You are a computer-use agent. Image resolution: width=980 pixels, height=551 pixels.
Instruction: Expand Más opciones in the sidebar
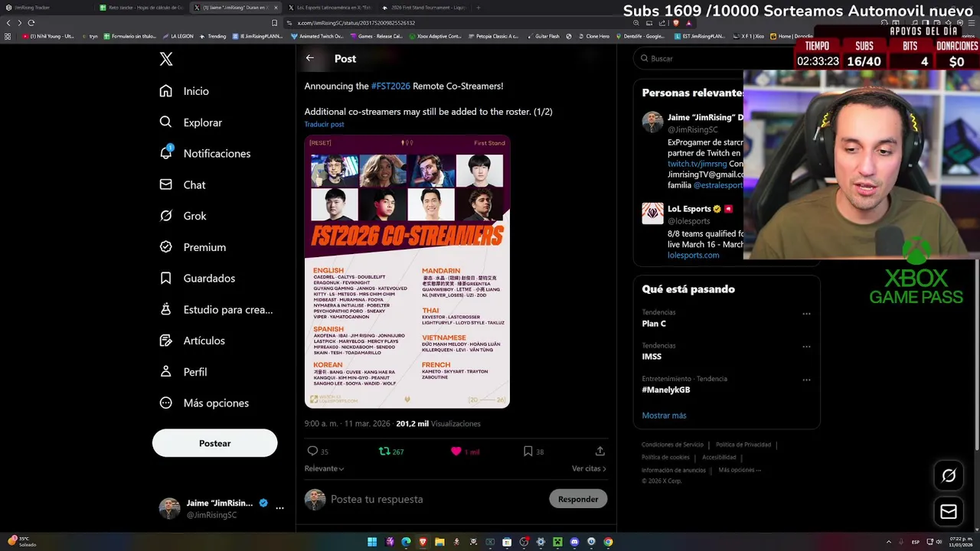204,403
